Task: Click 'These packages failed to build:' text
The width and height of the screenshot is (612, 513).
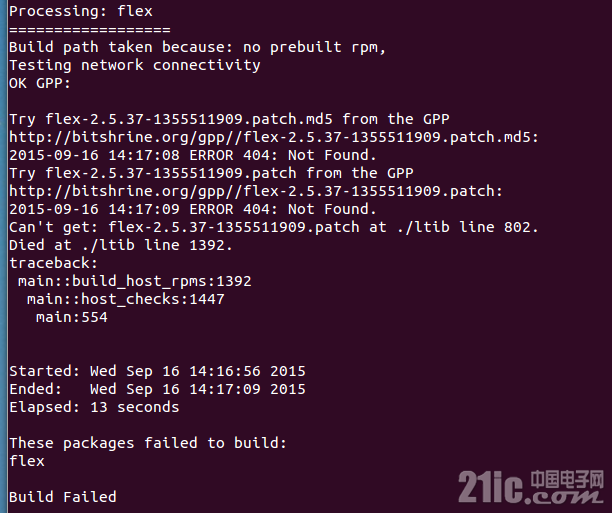Action: (x=148, y=443)
